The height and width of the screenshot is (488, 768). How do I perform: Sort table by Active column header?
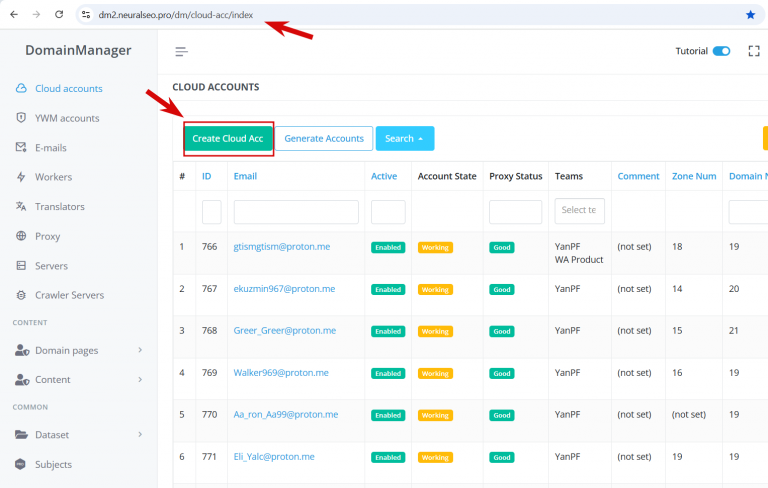click(384, 176)
